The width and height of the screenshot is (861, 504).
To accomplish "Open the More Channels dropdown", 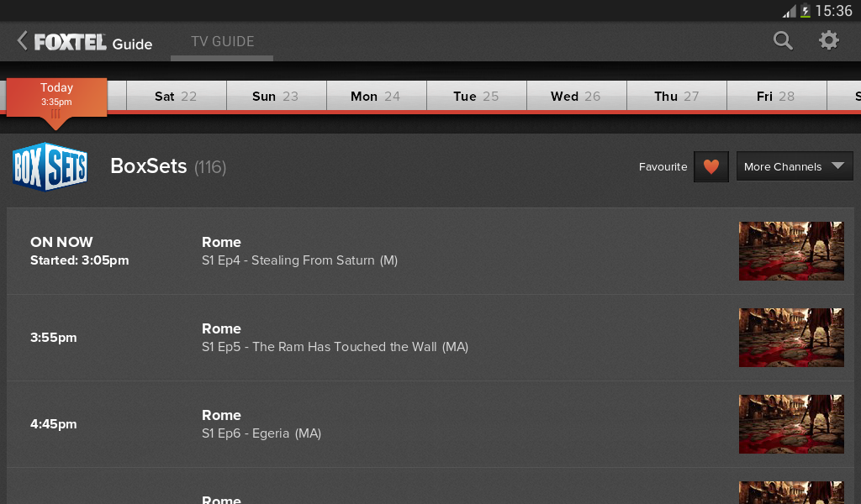I will tap(794, 165).
